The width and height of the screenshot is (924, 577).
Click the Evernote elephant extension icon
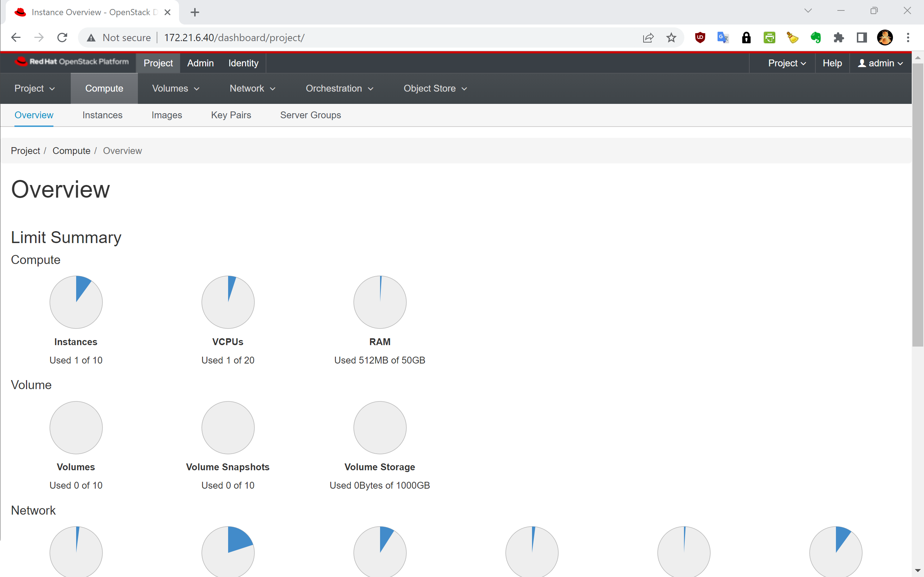coord(816,38)
